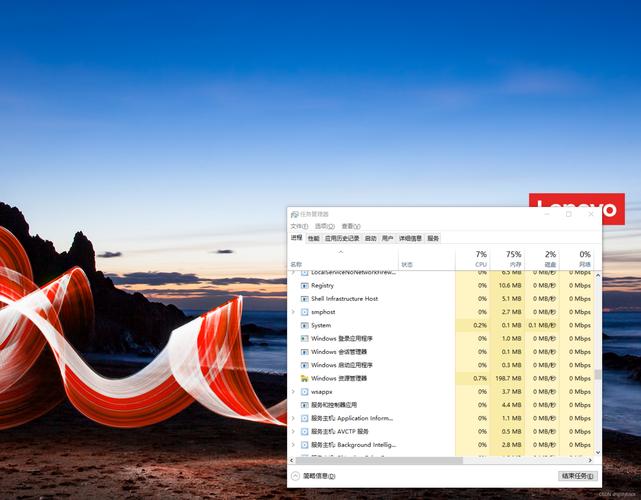Select the Registry process name
This screenshot has height=500, width=641.
pos(322,286)
